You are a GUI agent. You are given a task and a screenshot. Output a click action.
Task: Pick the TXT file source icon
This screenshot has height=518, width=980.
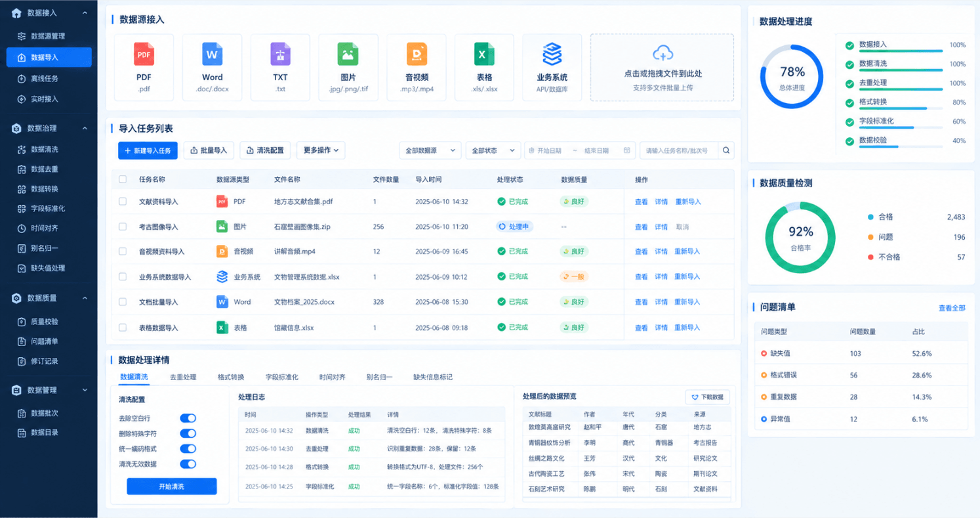click(280, 54)
